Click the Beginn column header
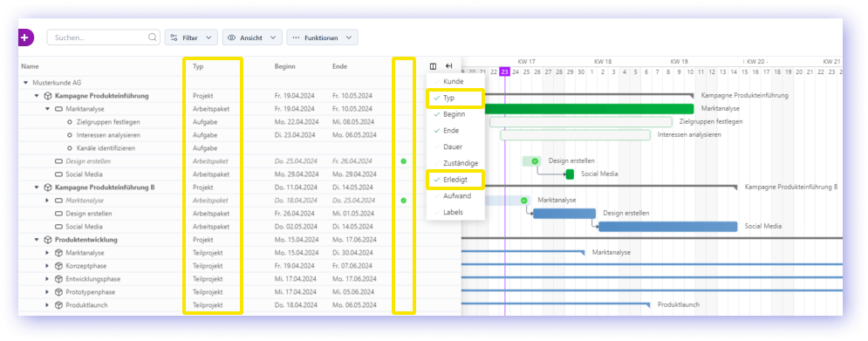The height and width of the screenshot is (341, 868). tap(285, 66)
